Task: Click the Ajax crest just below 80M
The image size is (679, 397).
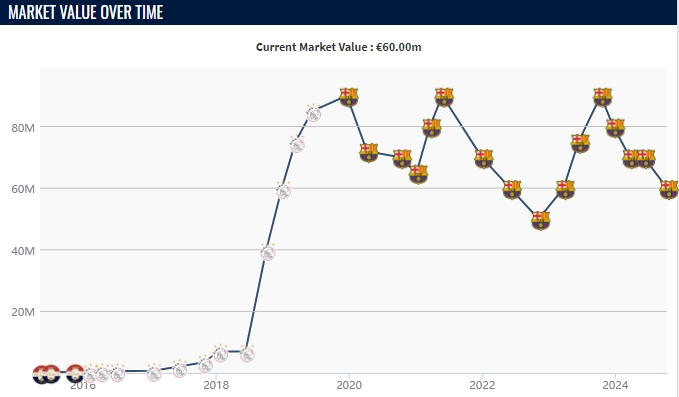Action: pyautogui.click(x=297, y=145)
